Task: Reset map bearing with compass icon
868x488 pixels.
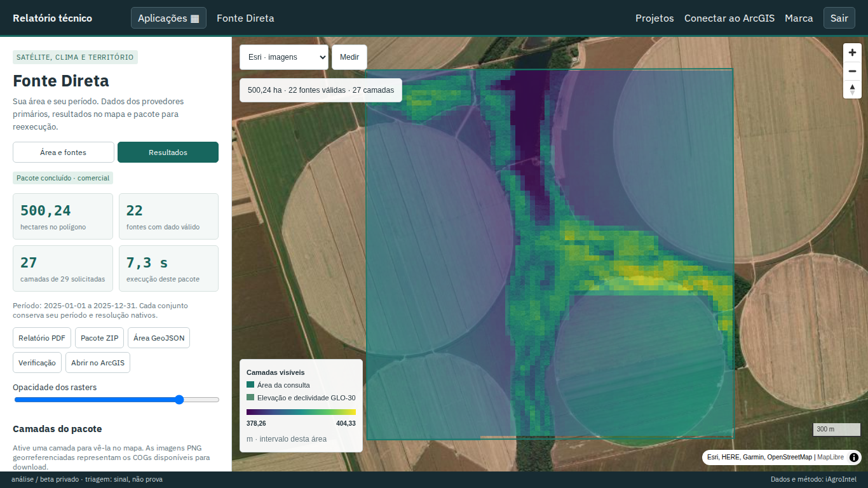Action: tap(852, 90)
